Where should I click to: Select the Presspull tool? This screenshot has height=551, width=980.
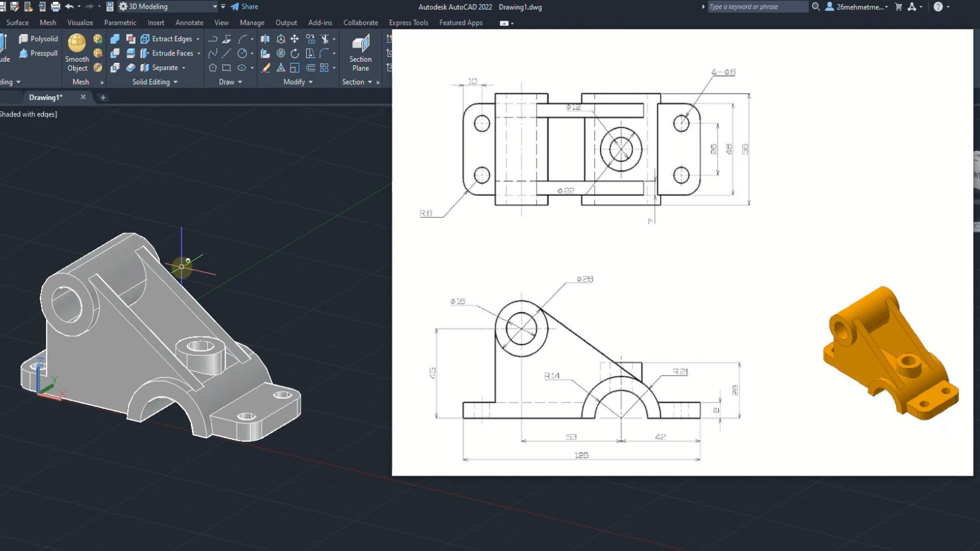click(x=38, y=53)
